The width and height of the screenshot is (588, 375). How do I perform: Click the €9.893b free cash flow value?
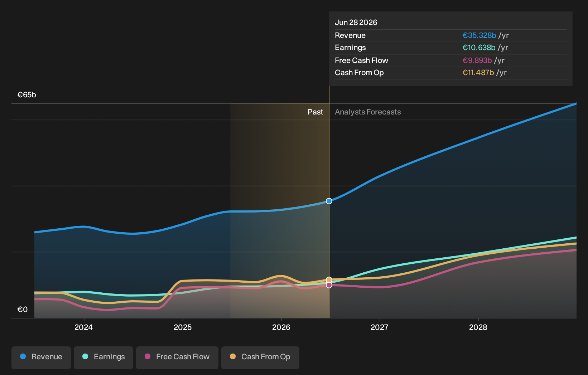tap(477, 60)
